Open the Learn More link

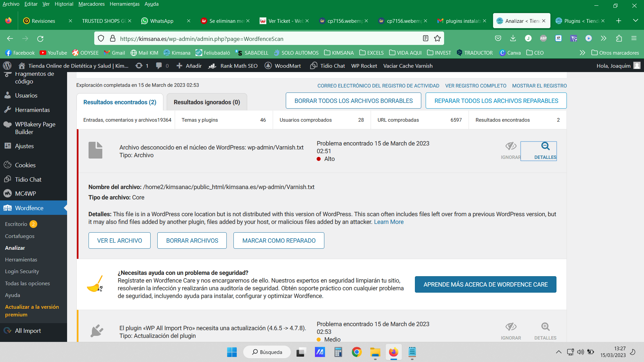point(389,222)
